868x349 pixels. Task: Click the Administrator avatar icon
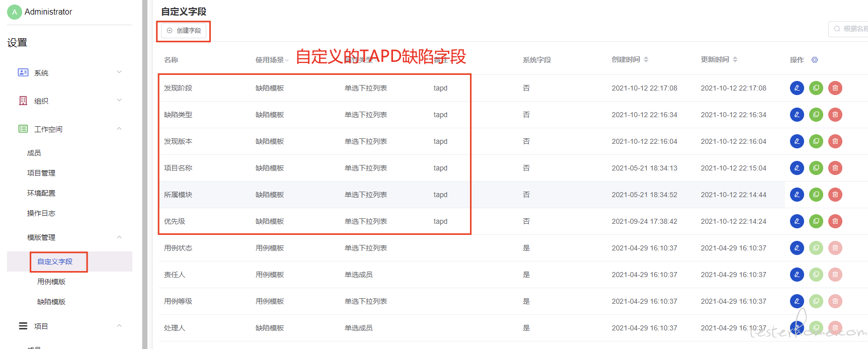coord(14,12)
